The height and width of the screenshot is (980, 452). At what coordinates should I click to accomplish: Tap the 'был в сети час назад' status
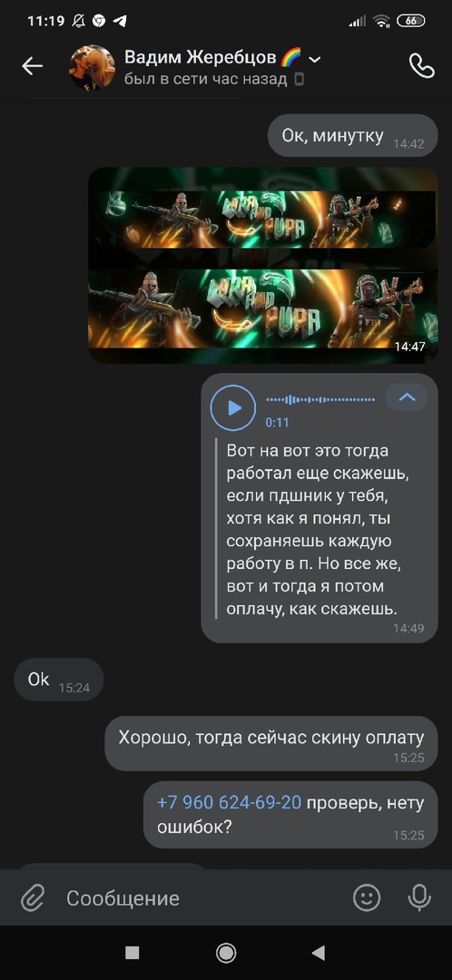[206, 80]
